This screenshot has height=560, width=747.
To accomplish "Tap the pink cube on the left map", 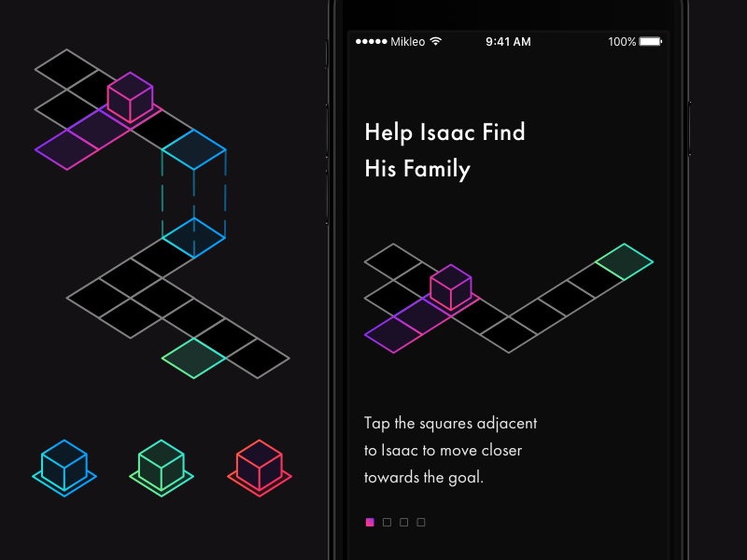I will tap(130, 97).
